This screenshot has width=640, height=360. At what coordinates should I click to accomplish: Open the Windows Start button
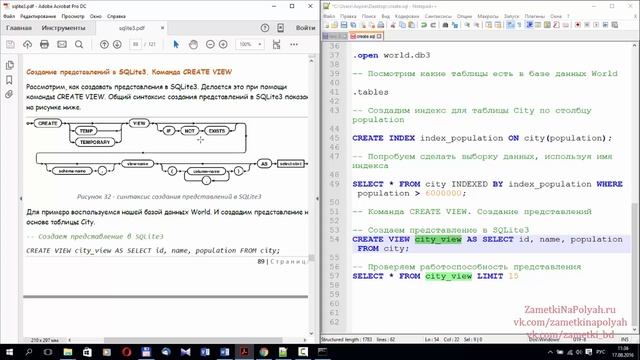click(x=9, y=352)
